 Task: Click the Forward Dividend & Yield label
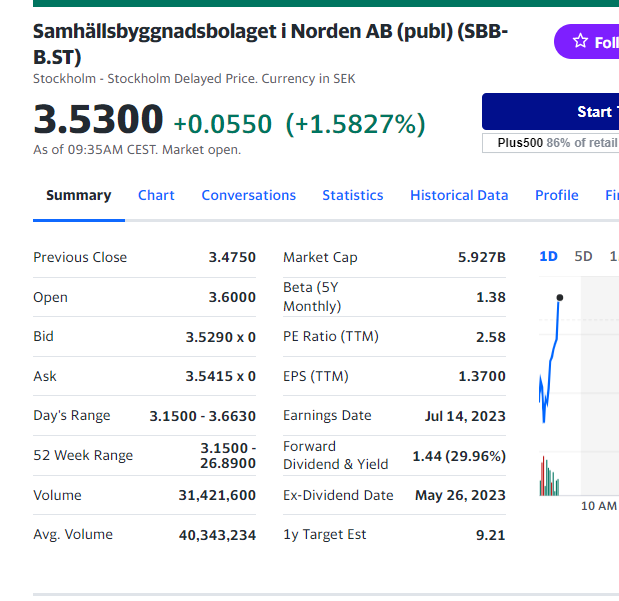[335, 455]
